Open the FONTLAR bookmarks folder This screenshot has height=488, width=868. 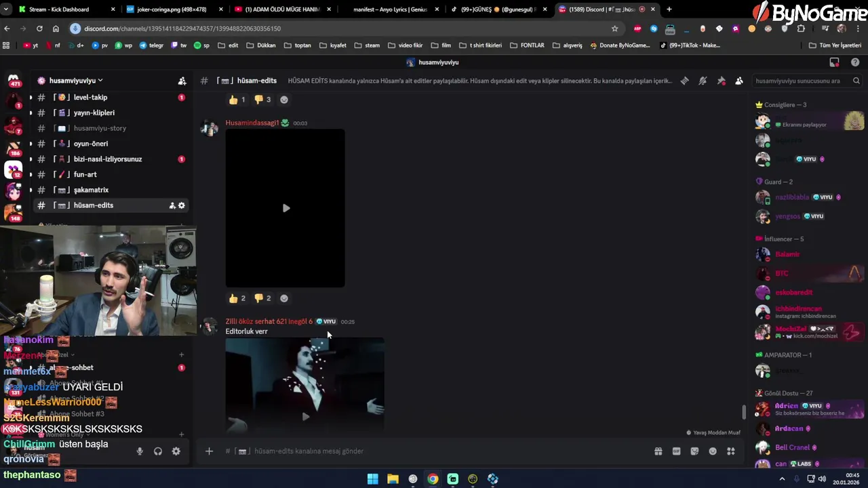coord(526,45)
